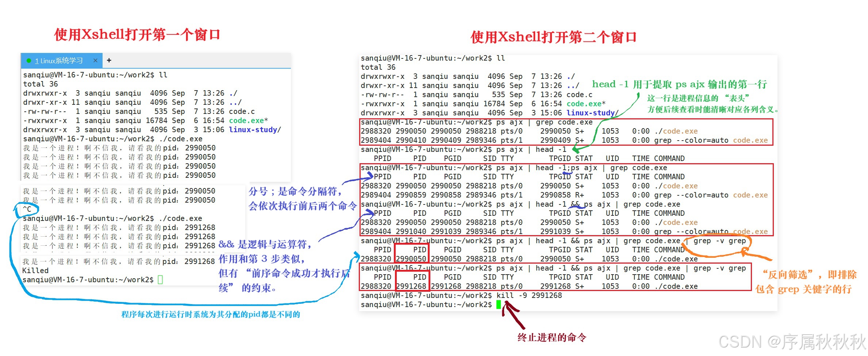
Task: Click the red box around PID 2991268
Action: [412, 281]
